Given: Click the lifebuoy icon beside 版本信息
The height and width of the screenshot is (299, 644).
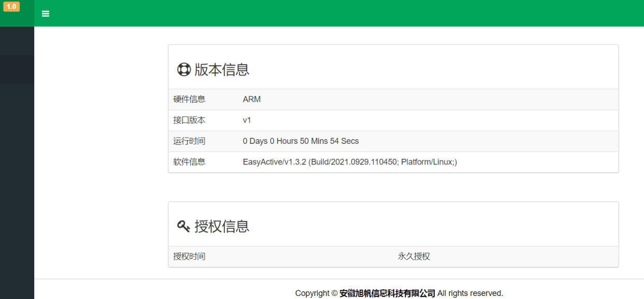Looking at the screenshot, I should 184,69.
